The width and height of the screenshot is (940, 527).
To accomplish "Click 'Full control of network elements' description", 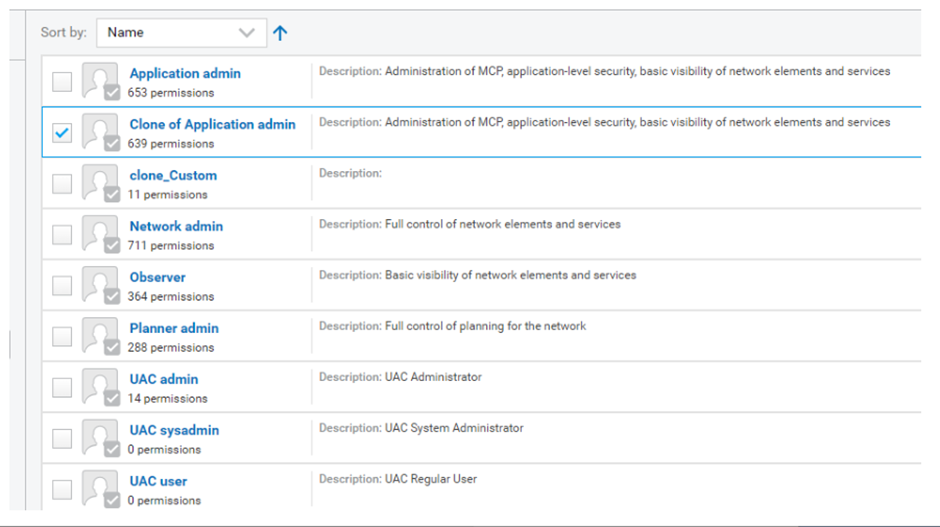I will pos(502,224).
